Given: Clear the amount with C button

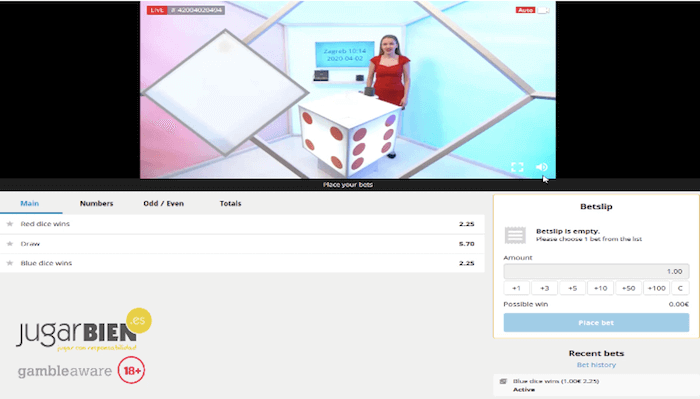Looking at the screenshot, I should 680,288.
